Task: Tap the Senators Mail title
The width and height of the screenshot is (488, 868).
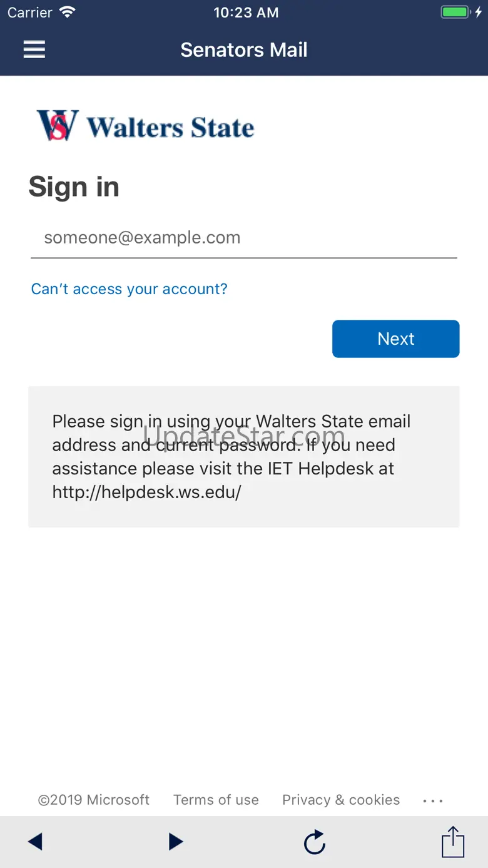Action: pyautogui.click(x=244, y=50)
